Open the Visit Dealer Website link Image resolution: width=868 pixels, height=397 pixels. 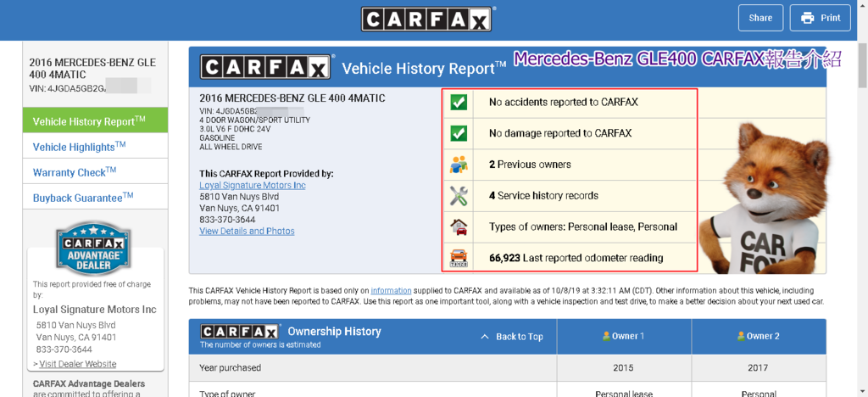77,364
